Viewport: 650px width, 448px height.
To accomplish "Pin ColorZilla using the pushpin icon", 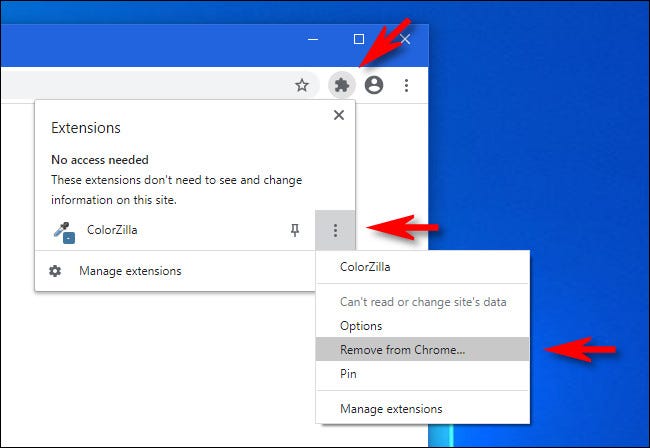I will 295,230.
